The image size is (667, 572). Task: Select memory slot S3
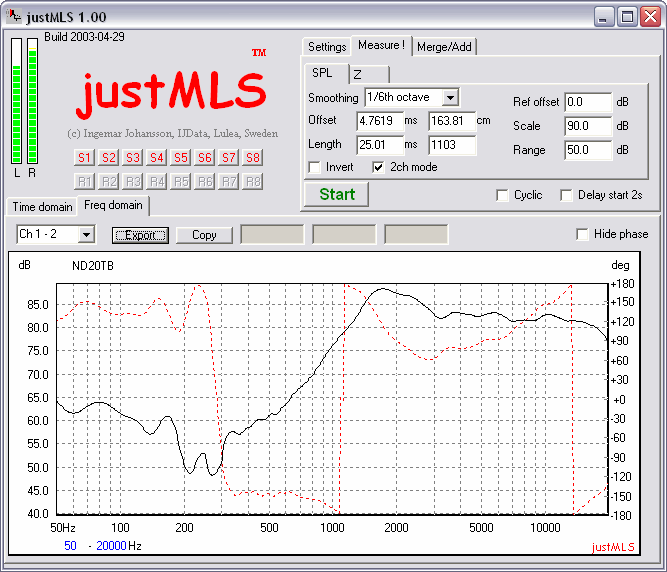pos(133,158)
